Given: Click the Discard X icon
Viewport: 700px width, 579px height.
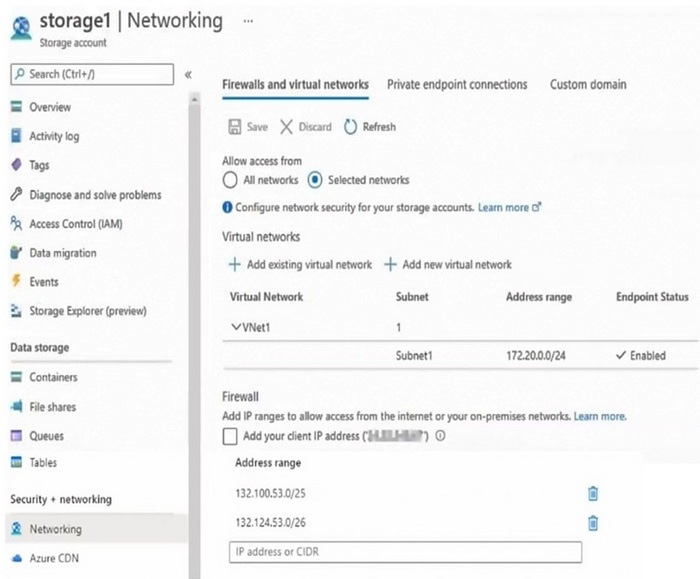Looking at the screenshot, I should pyautogui.click(x=286, y=127).
